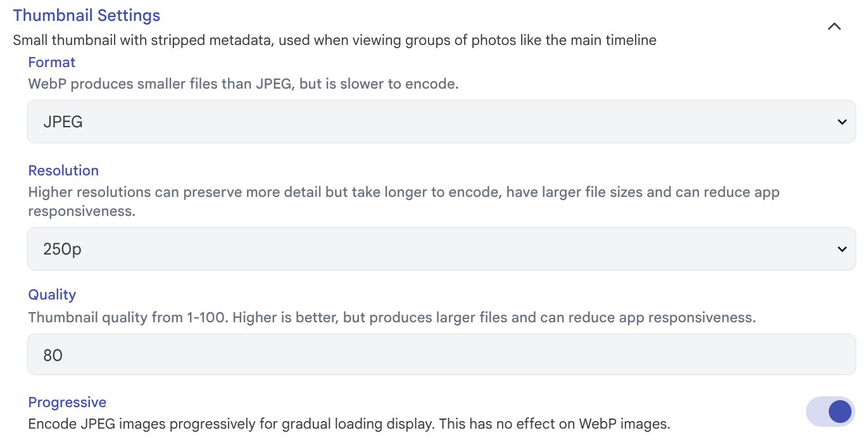
Task: Click the 'Small thumbnail with stripped metadata' subtitle
Action: [334, 41]
